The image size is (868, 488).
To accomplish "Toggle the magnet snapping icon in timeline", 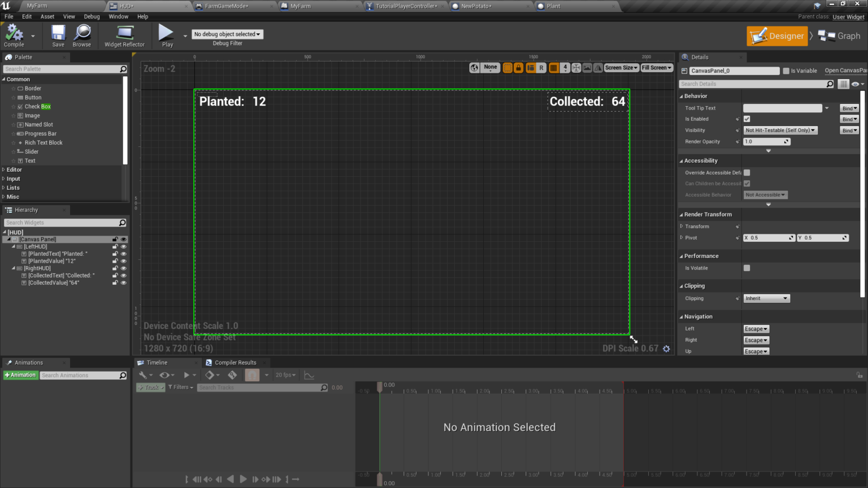I will pyautogui.click(x=251, y=374).
